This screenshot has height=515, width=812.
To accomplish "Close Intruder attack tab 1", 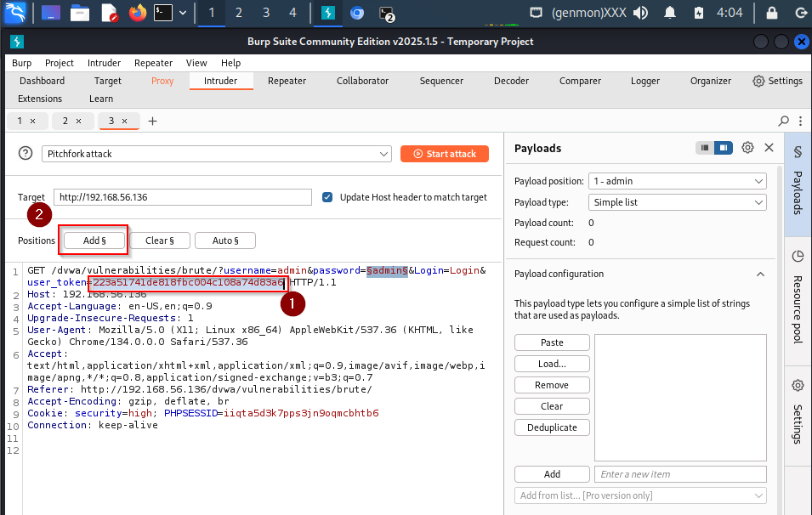I will tap(32, 122).
